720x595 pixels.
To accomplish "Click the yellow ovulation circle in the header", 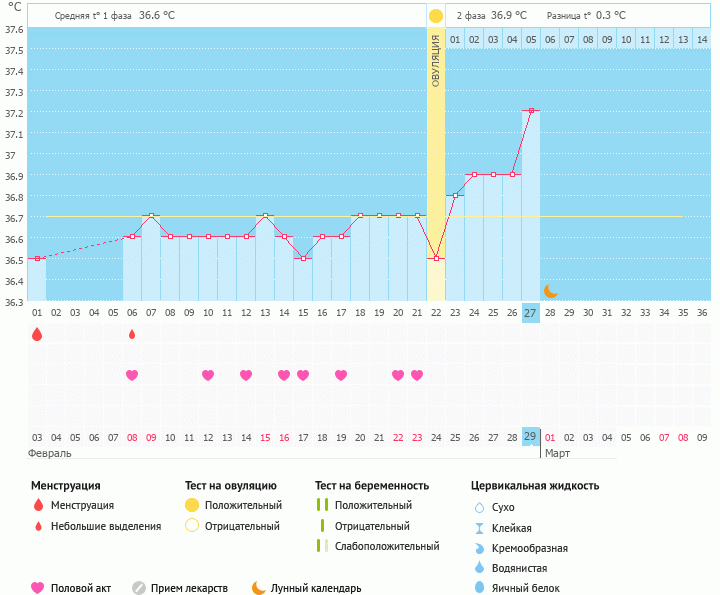I will click(x=436, y=16).
